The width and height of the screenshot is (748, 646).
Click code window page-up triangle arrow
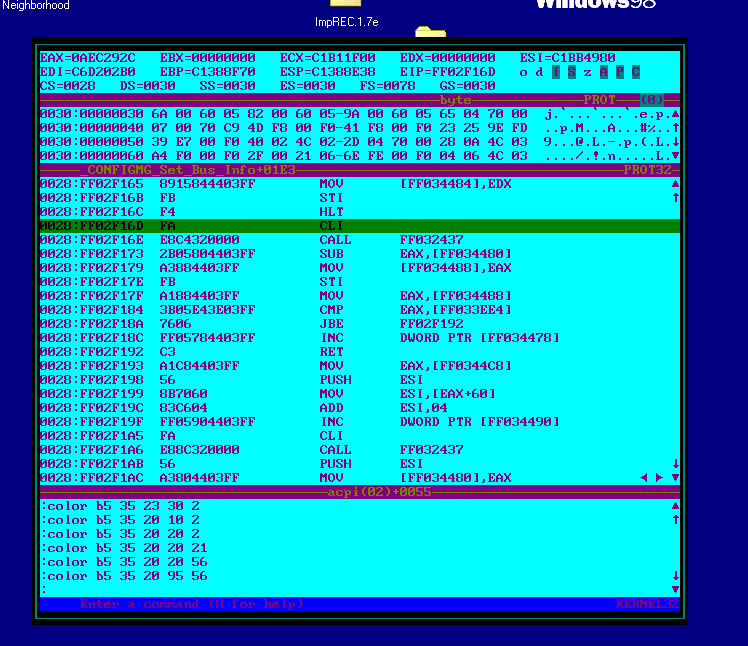(x=675, y=184)
